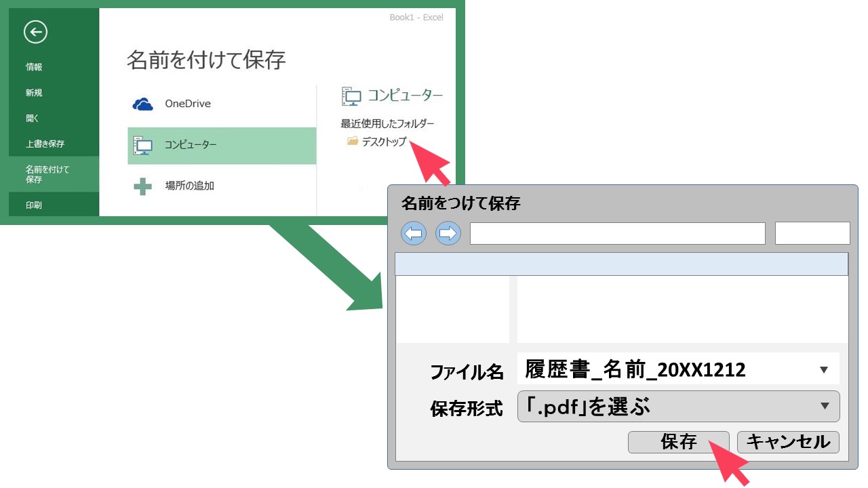Click the address path field in the dialog
The width and height of the screenshot is (868, 488).
pos(618,233)
